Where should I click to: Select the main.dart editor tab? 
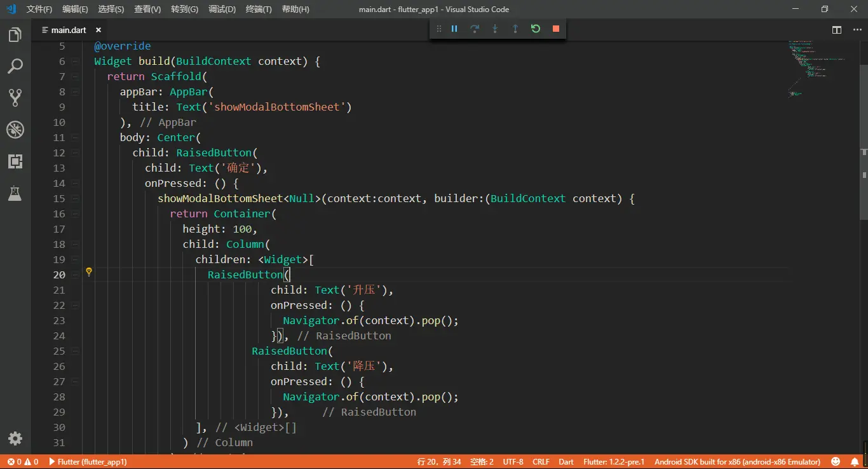pyautogui.click(x=69, y=30)
